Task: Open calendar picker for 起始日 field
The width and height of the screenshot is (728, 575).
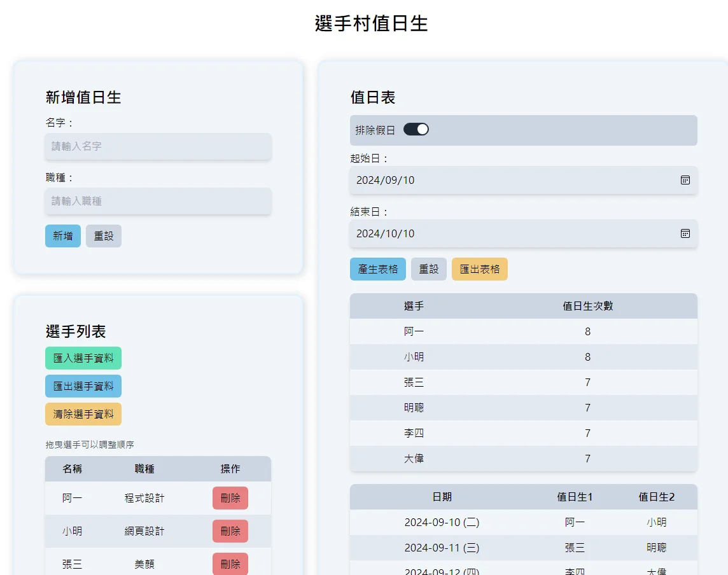Action: tap(685, 180)
